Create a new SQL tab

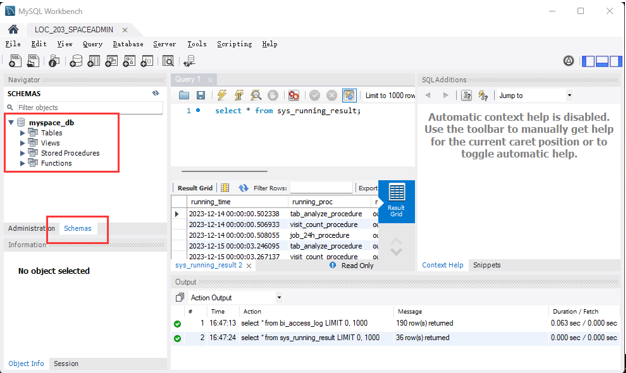pos(15,61)
